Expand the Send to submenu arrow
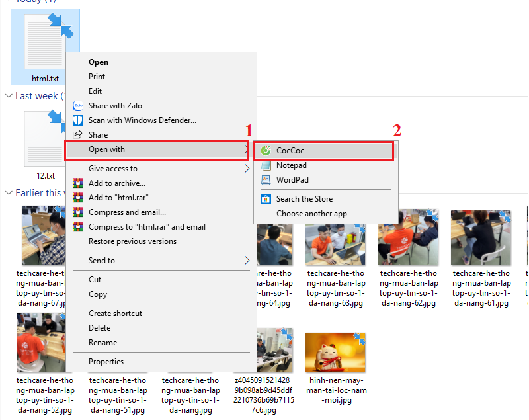The height and width of the screenshot is (420, 529). 247,261
